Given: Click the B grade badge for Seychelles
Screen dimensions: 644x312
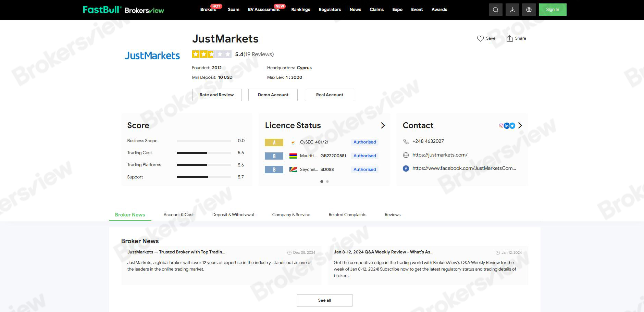Looking at the screenshot, I should [x=274, y=170].
